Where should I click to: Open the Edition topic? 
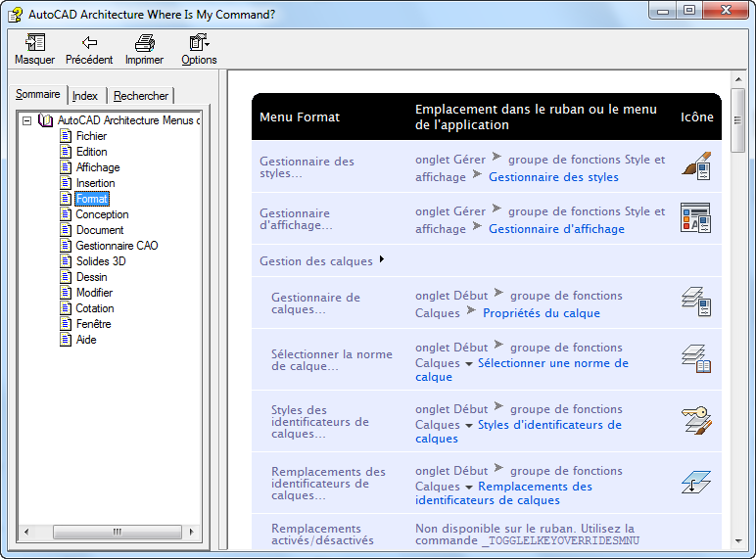pyautogui.click(x=92, y=152)
